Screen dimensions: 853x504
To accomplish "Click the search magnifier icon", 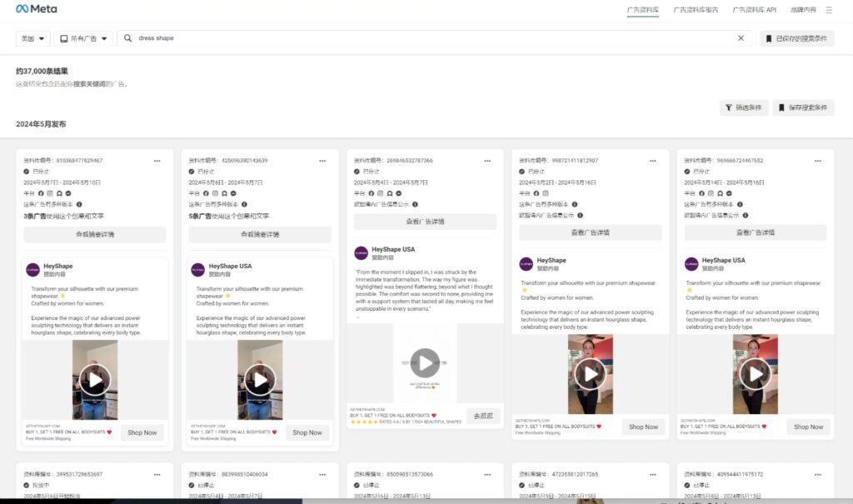I will pos(127,38).
